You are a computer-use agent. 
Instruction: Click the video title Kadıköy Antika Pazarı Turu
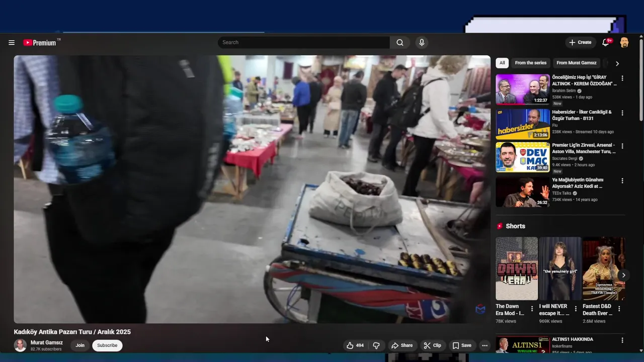click(72, 332)
